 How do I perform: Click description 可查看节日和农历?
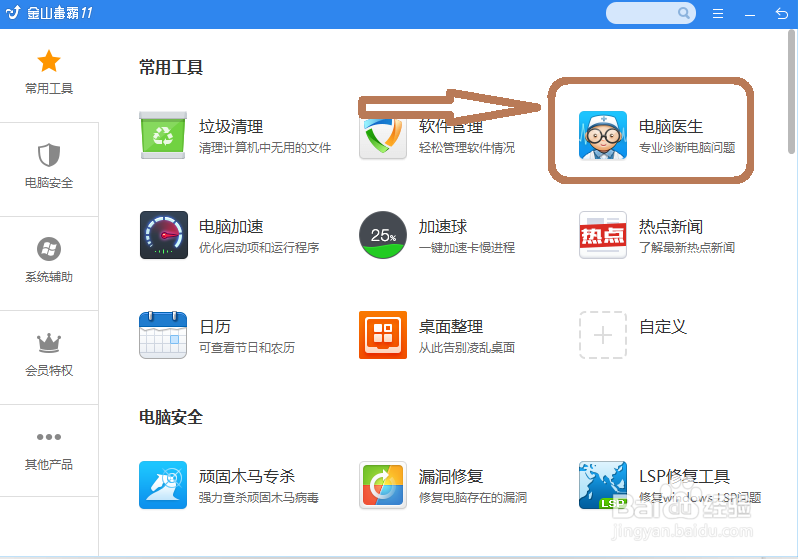click(247, 348)
